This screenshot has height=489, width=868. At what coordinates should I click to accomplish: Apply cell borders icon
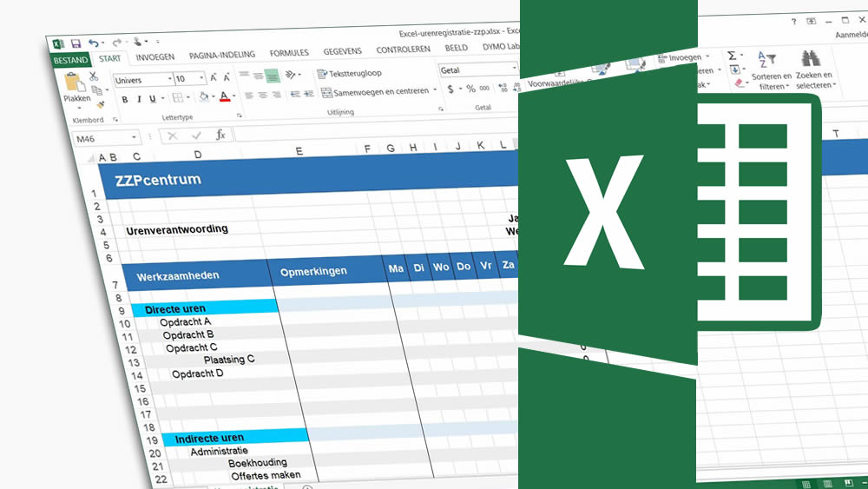[x=178, y=98]
